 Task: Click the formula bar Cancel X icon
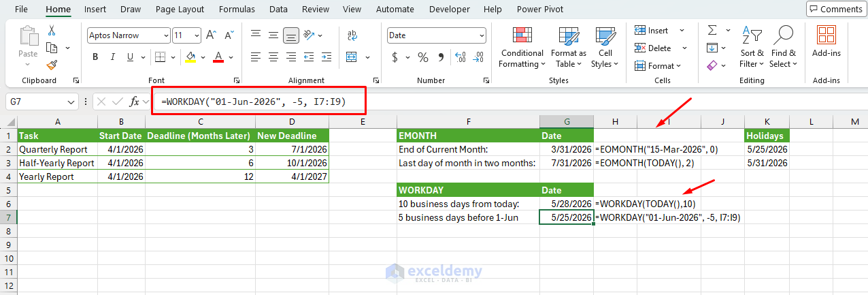click(101, 102)
